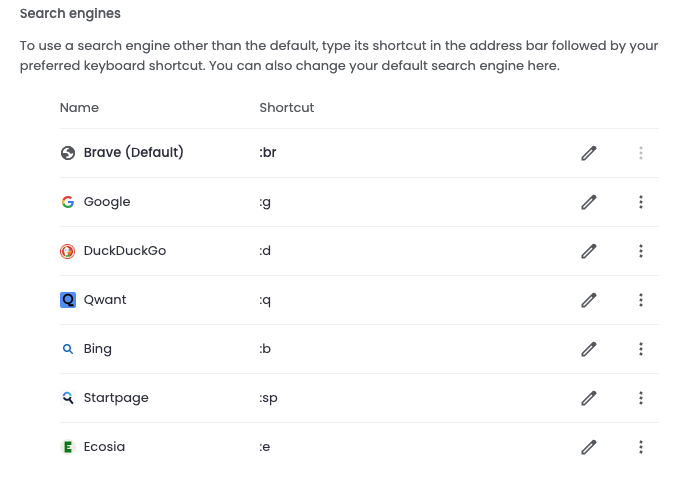679x478 pixels.
Task: Open three-dot menu for Ecosia
Action: pos(641,446)
